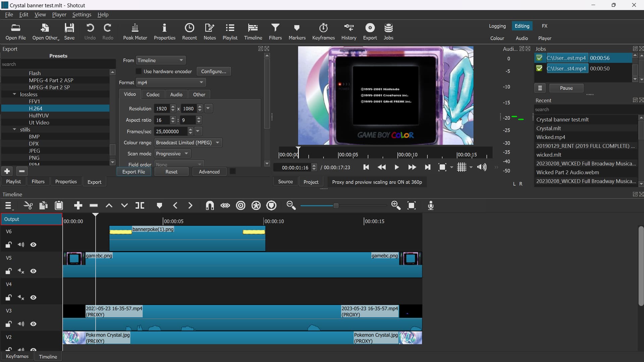Open player grid options dropdown
The width and height of the screenshot is (644, 362).
[x=471, y=167]
